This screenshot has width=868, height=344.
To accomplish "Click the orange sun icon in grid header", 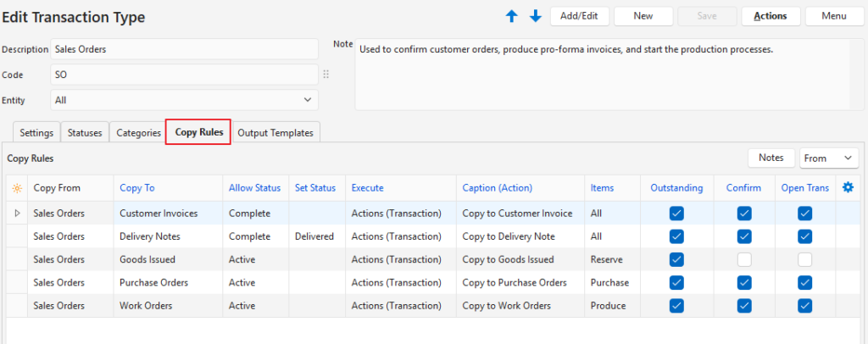I will coord(16,187).
